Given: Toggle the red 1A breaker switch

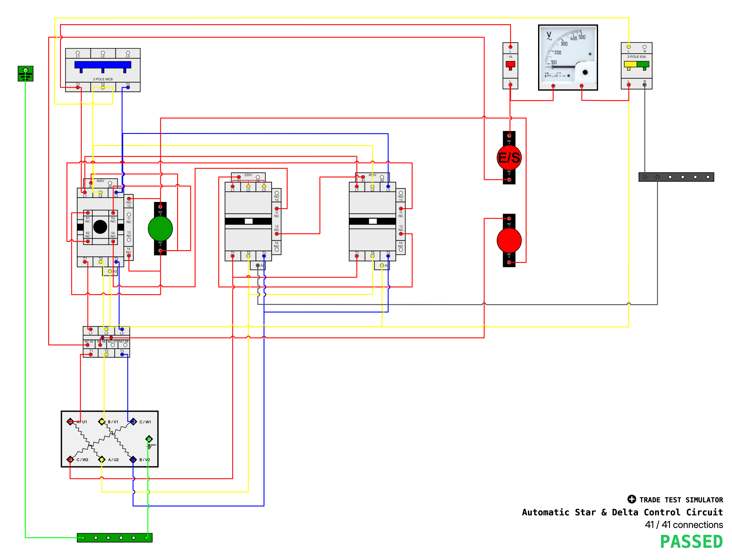Looking at the screenshot, I should click(x=510, y=65).
